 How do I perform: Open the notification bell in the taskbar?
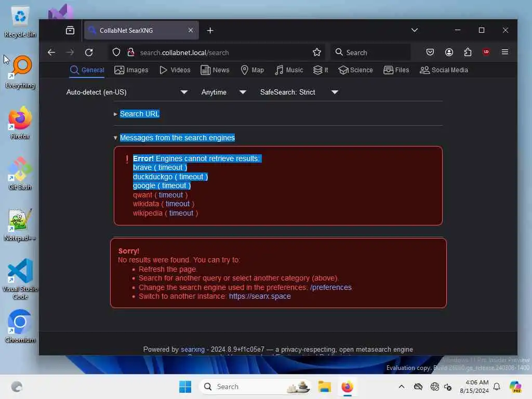click(x=497, y=387)
